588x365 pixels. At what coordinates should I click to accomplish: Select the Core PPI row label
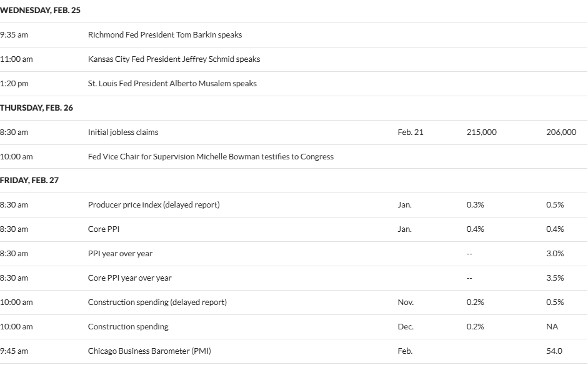pyautogui.click(x=104, y=229)
